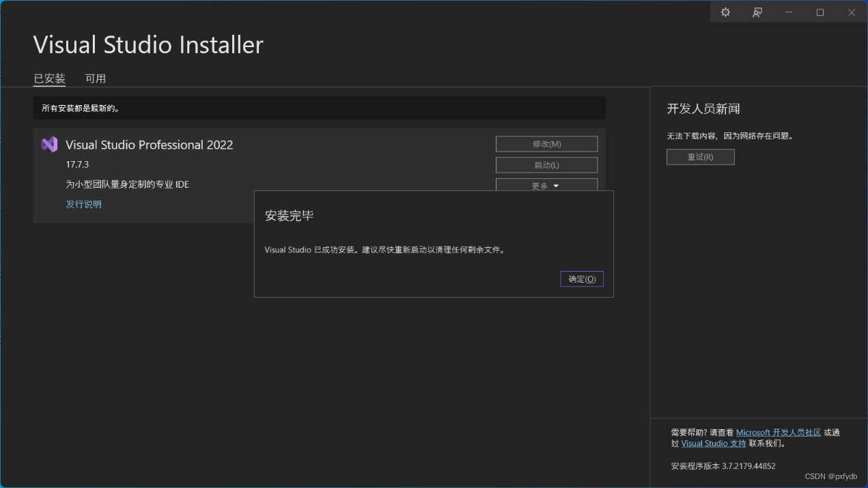Open the Visual Studio 支持 link
The image size is (868, 488).
click(x=713, y=443)
